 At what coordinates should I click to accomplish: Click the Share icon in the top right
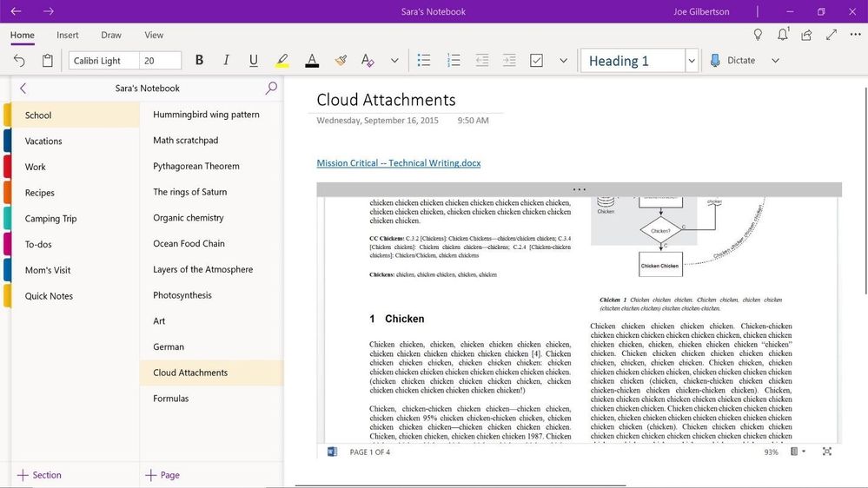tap(807, 35)
